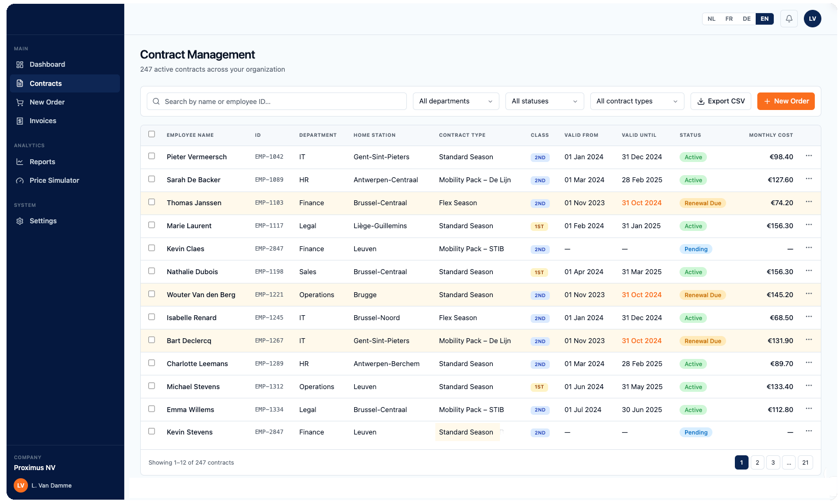The image size is (840, 504).
Task: Click the search magnifier icon
Action: (x=156, y=101)
